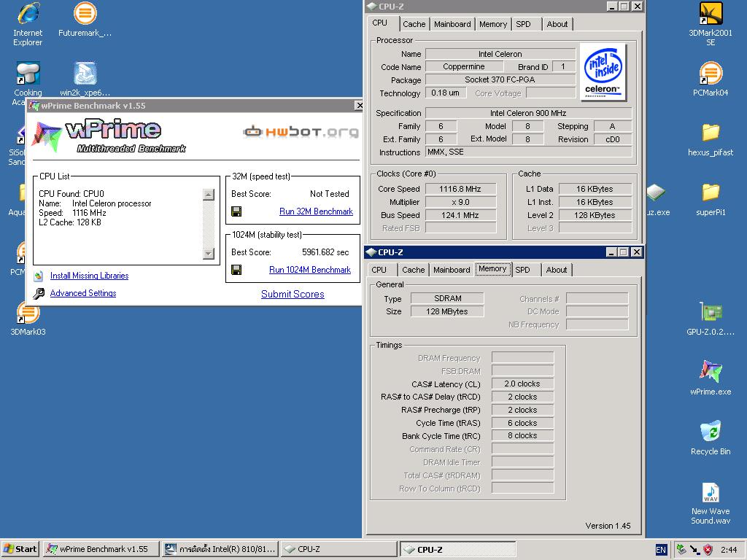Open the GPU-Z desktop icon

(711, 318)
